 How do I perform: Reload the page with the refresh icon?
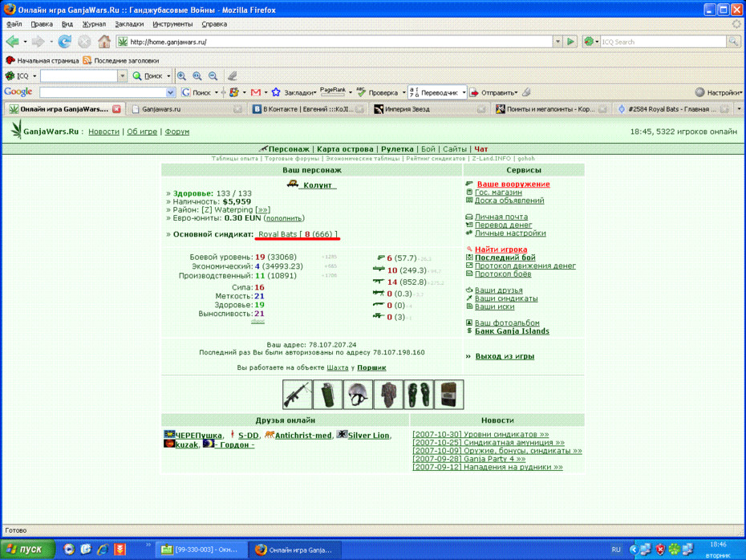(x=64, y=42)
